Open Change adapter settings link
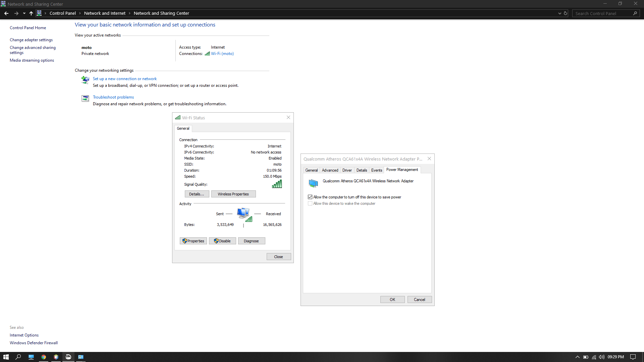The width and height of the screenshot is (644, 362). (31, 40)
